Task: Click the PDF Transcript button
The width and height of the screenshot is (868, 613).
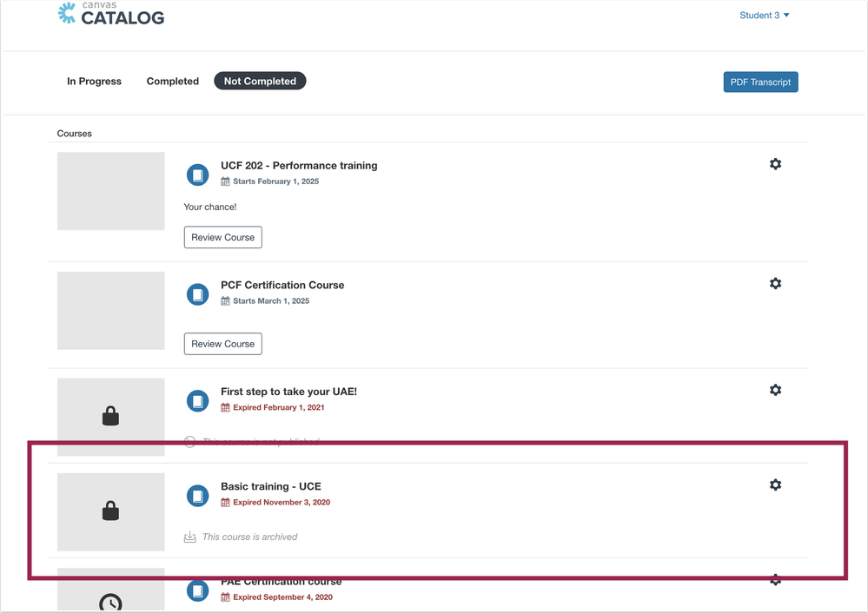Action: pyautogui.click(x=760, y=82)
